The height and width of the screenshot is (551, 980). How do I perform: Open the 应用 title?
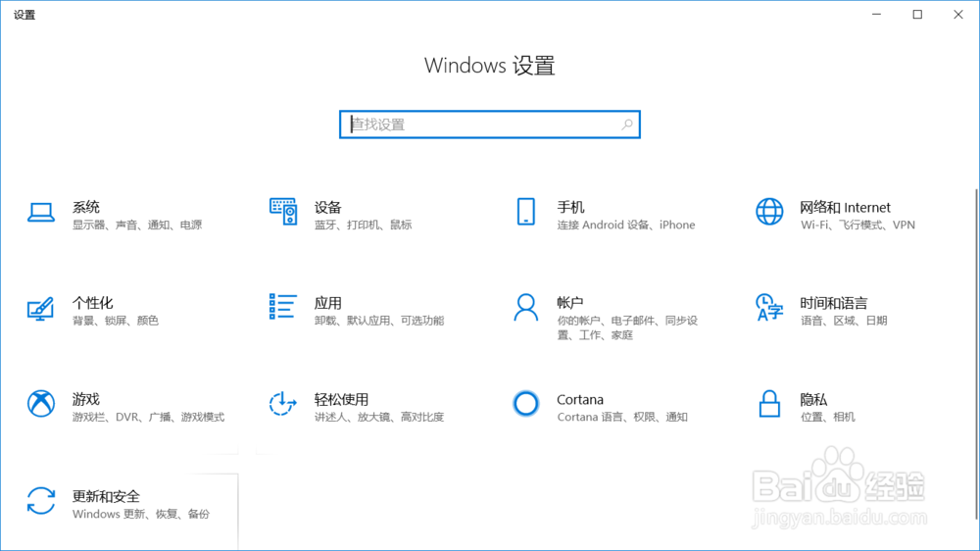328,303
